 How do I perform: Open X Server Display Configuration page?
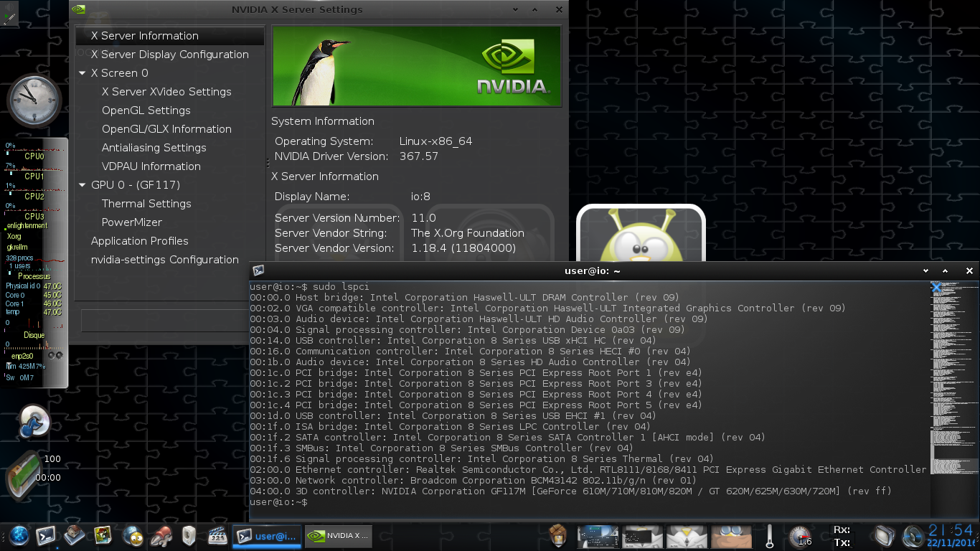(x=170, y=55)
